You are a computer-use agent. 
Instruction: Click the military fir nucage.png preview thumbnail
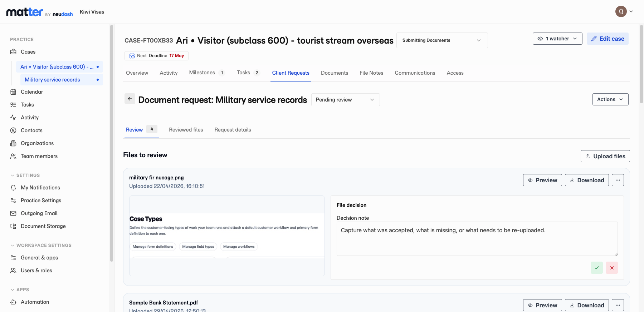pyautogui.click(x=227, y=236)
